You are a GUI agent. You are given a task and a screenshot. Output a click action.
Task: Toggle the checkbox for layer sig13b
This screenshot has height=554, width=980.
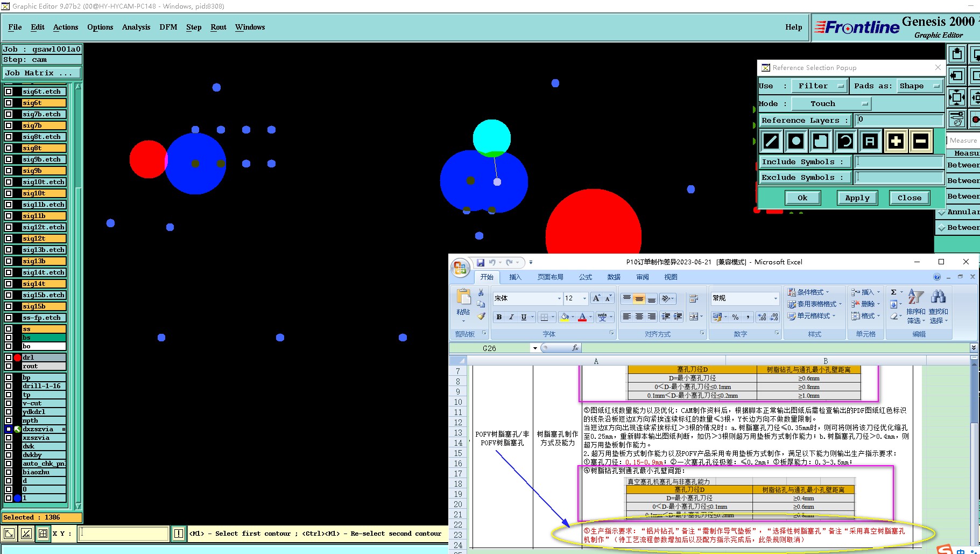click(x=9, y=261)
